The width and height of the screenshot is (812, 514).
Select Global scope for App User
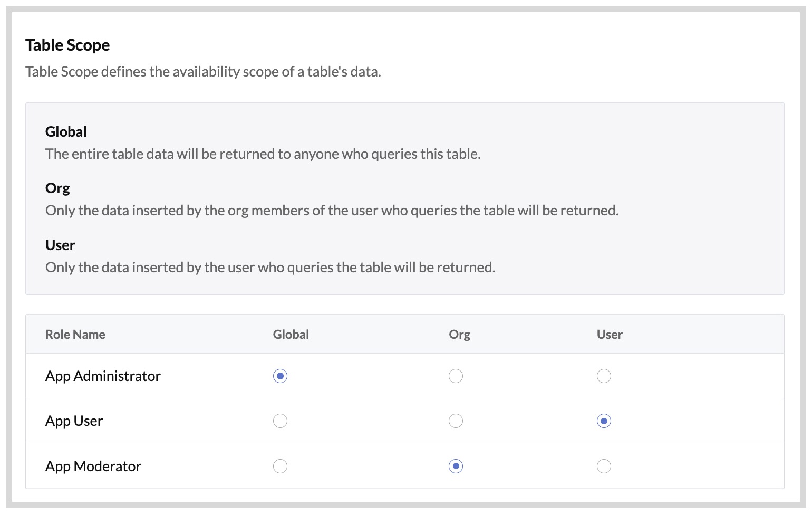pyautogui.click(x=281, y=421)
